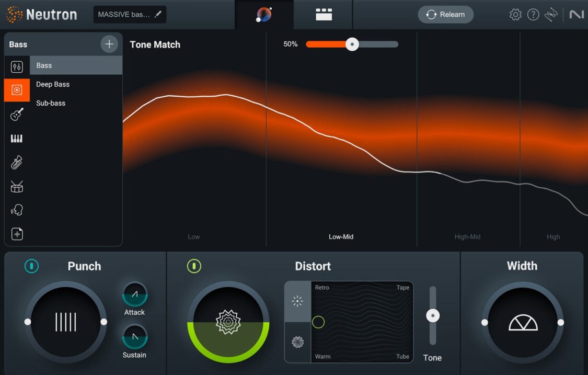
Task: Open help via the question mark icon
Action: (x=534, y=14)
